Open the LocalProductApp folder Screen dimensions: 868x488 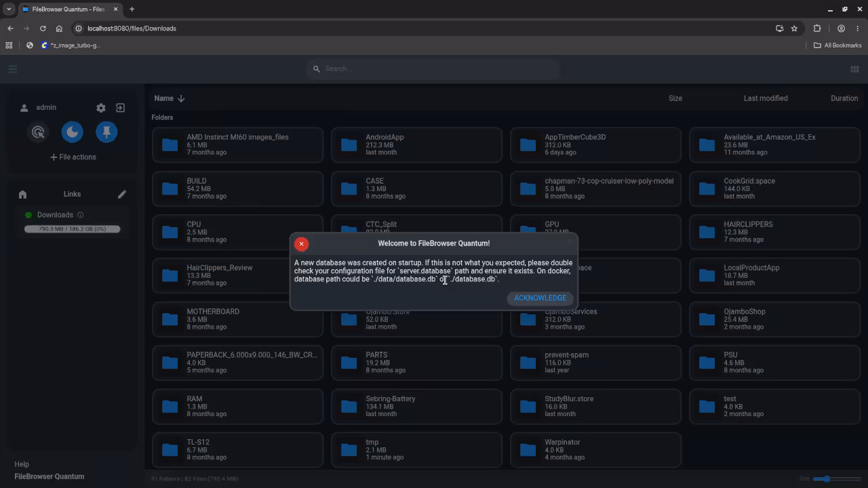click(x=775, y=275)
